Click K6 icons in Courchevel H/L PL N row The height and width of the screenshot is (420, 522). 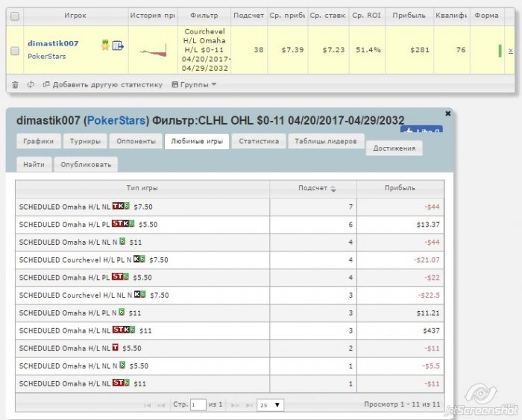pyautogui.click(x=139, y=259)
